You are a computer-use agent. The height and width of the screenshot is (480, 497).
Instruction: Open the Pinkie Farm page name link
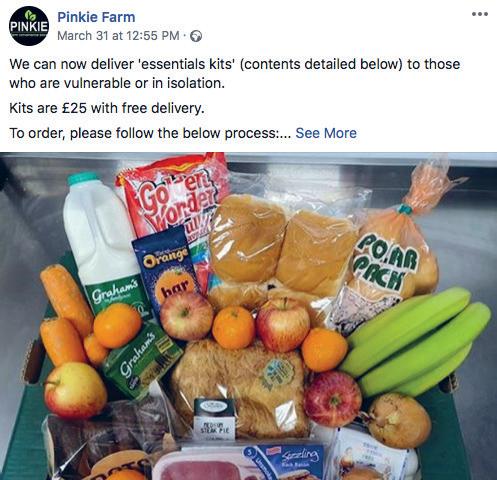[x=96, y=17]
